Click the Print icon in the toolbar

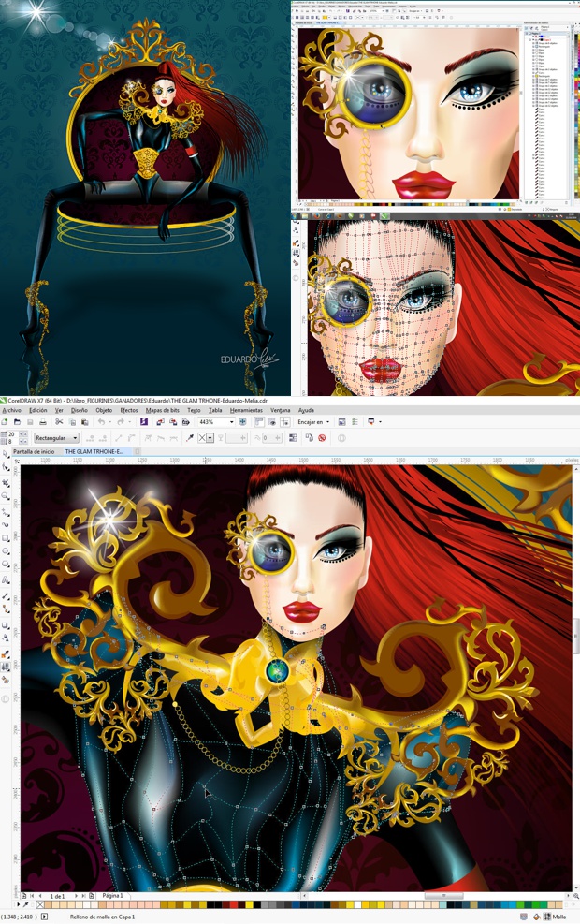click(42, 422)
